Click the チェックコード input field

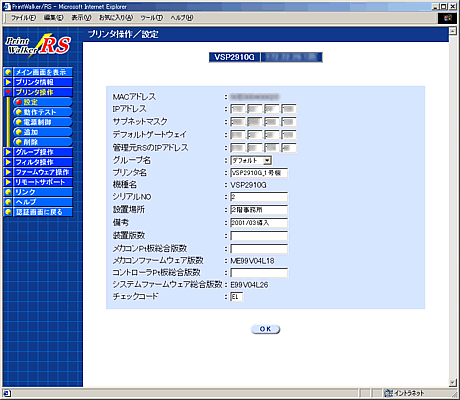237,297
